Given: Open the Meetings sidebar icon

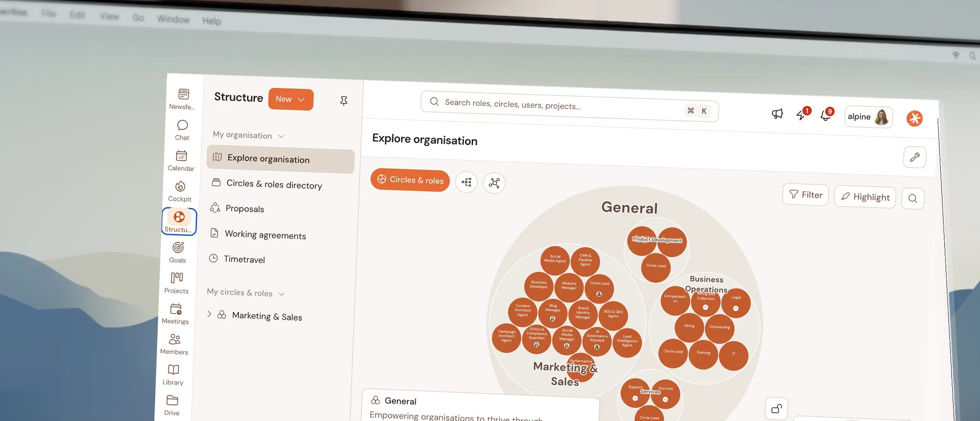Looking at the screenshot, I should tap(175, 314).
